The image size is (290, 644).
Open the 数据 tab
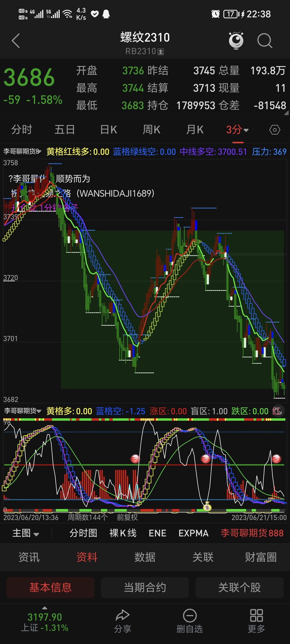pos(145,557)
